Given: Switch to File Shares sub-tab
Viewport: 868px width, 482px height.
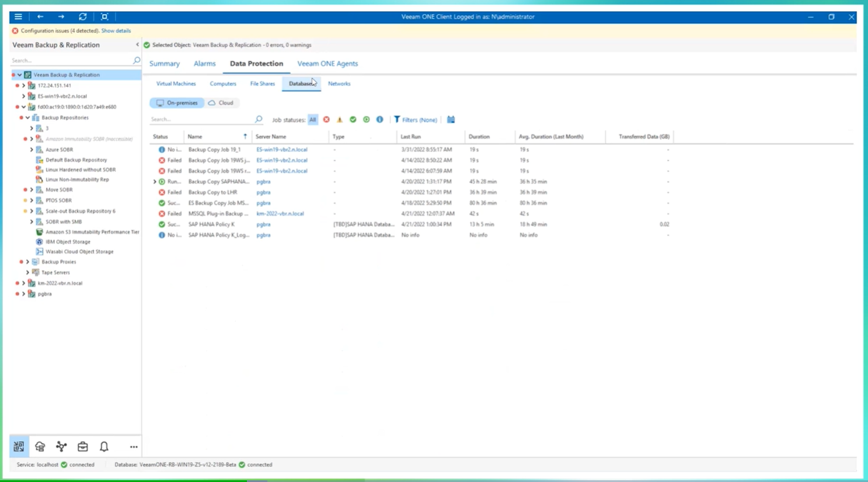Looking at the screenshot, I should coord(263,84).
